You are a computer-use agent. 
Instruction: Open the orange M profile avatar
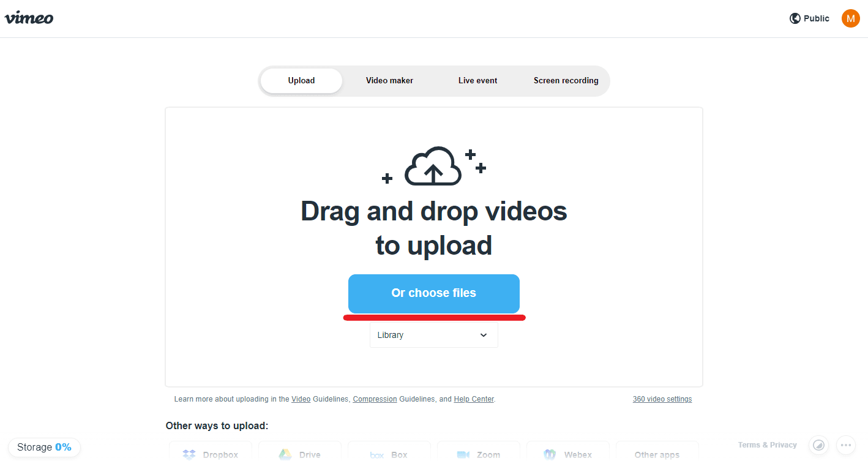coord(850,18)
